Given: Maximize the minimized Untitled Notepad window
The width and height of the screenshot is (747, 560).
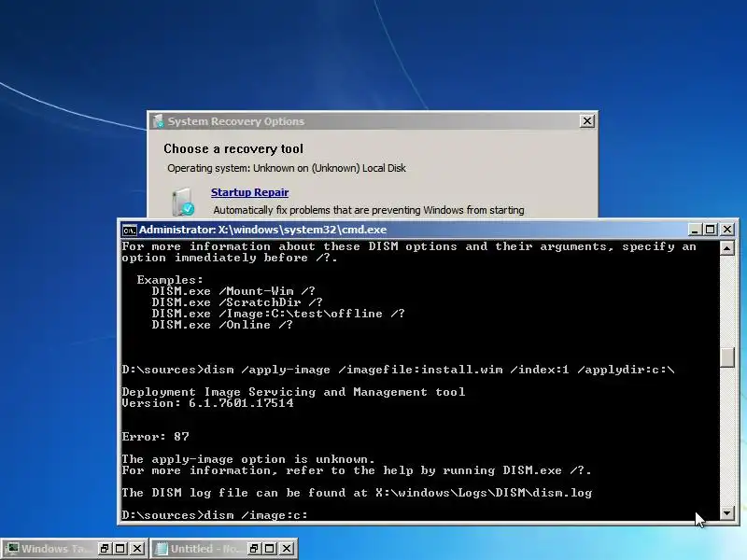Looking at the screenshot, I should pos(270,549).
